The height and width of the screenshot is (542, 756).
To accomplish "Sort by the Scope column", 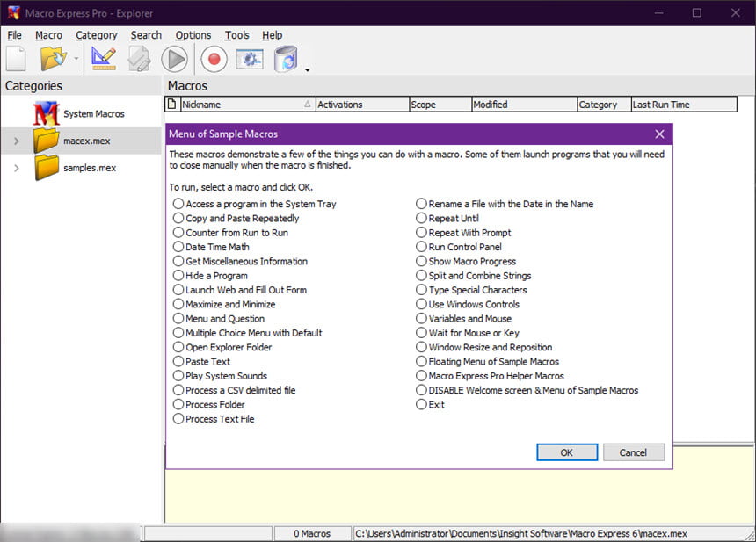I will point(440,104).
